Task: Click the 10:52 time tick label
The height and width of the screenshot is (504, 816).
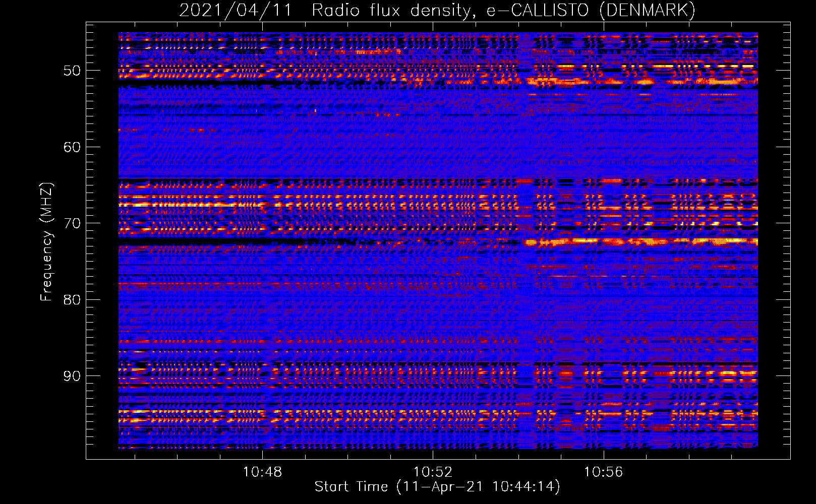Action: point(433,472)
